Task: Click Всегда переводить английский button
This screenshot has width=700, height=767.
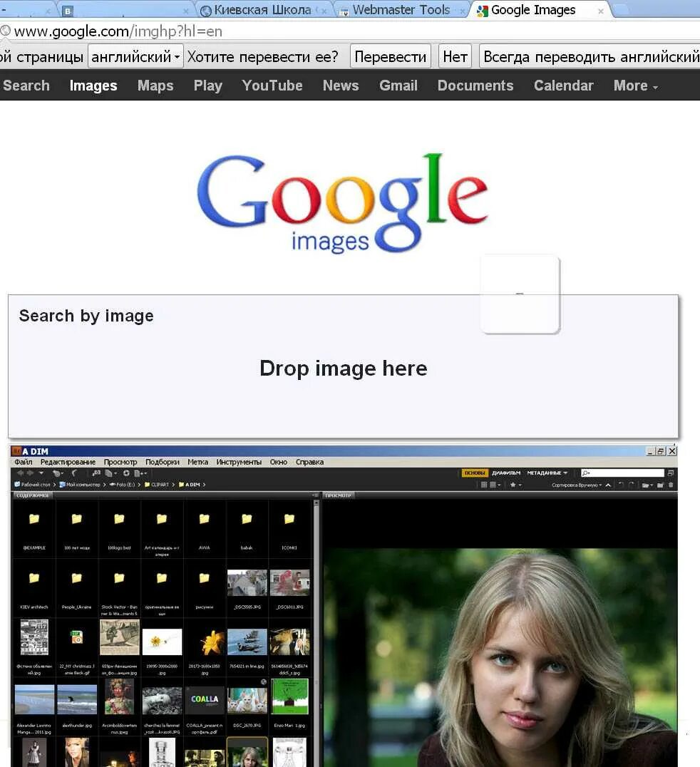Action: [x=591, y=57]
